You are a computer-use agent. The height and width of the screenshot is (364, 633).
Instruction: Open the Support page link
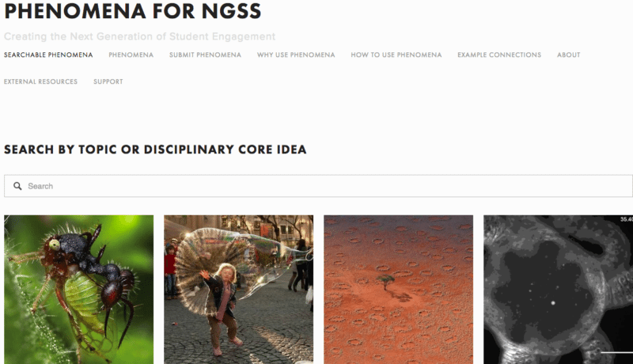(x=108, y=82)
